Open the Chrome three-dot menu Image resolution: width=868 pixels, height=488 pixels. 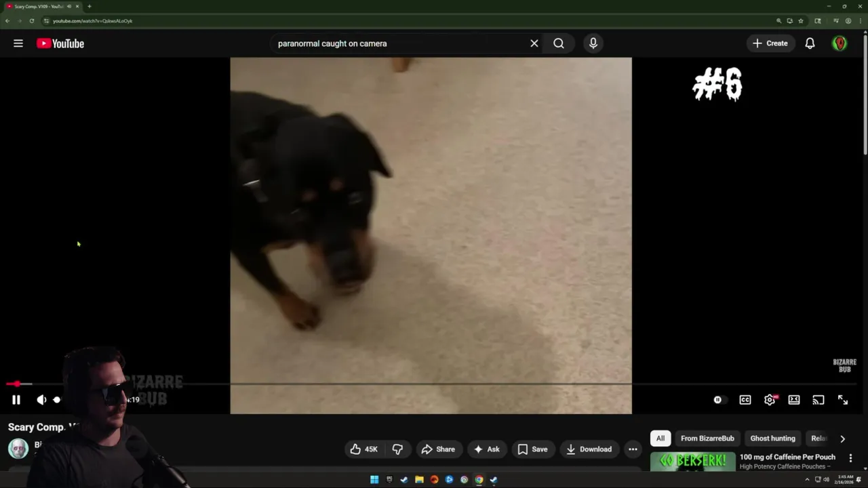tap(859, 21)
